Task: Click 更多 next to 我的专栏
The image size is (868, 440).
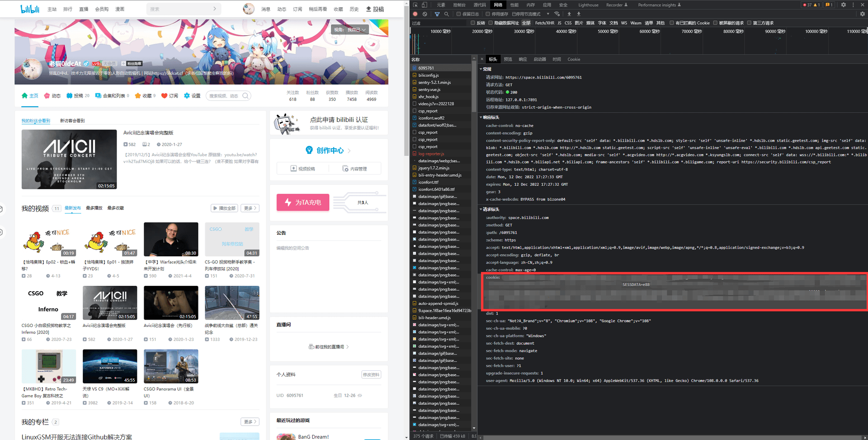Action: click(x=250, y=421)
